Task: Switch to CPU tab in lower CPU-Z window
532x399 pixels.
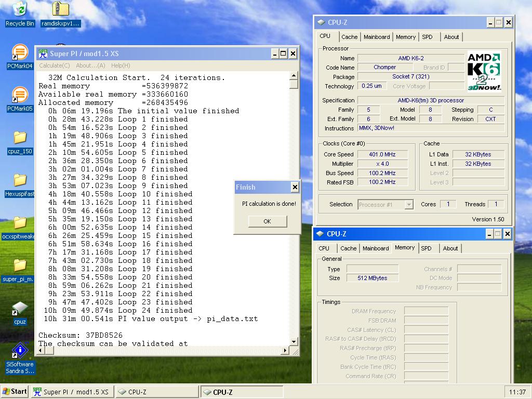Action: [324, 248]
